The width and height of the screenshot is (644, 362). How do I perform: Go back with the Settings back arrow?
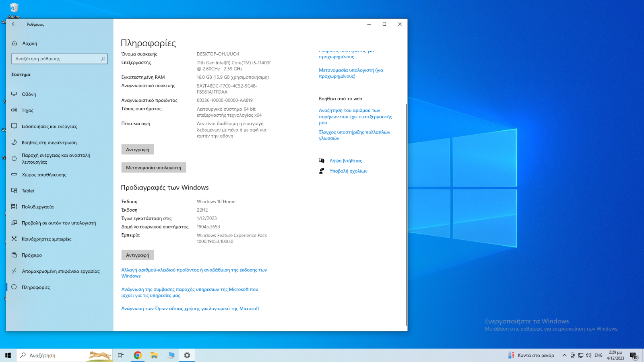(x=14, y=24)
